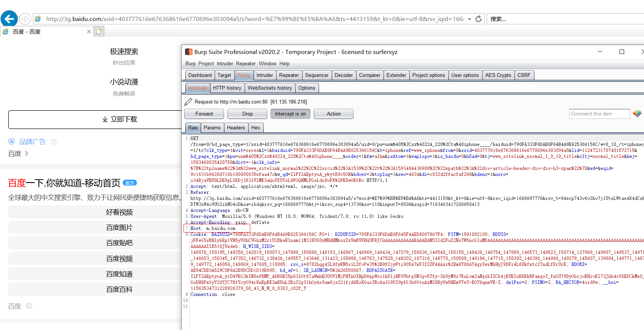The image size is (644, 330).
Task: Open the 百度一下,你就知道-移动首页 result title
Action: point(64,183)
